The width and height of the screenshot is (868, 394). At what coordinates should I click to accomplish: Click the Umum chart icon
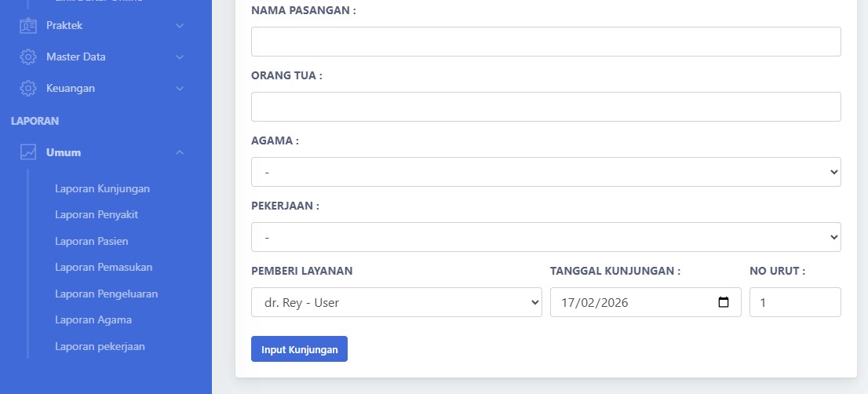[x=28, y=152]
